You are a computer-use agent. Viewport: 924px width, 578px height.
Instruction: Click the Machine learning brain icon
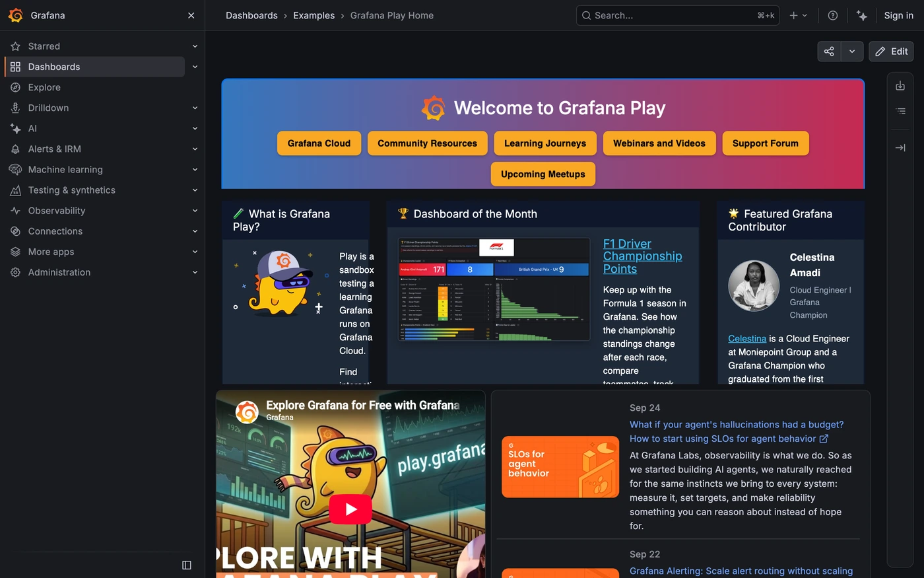[15, 170]
